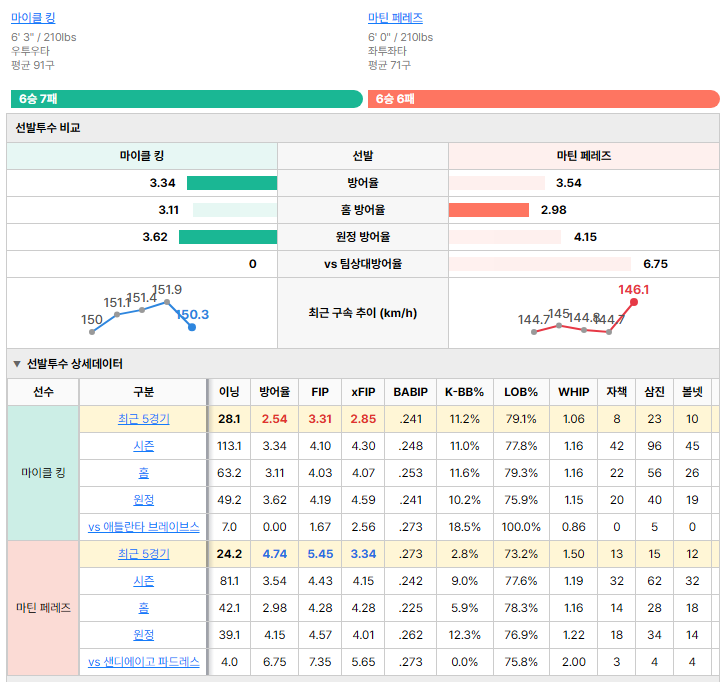
Task: Click the blue 5.45 FIP value
Action: pos(320,554)
